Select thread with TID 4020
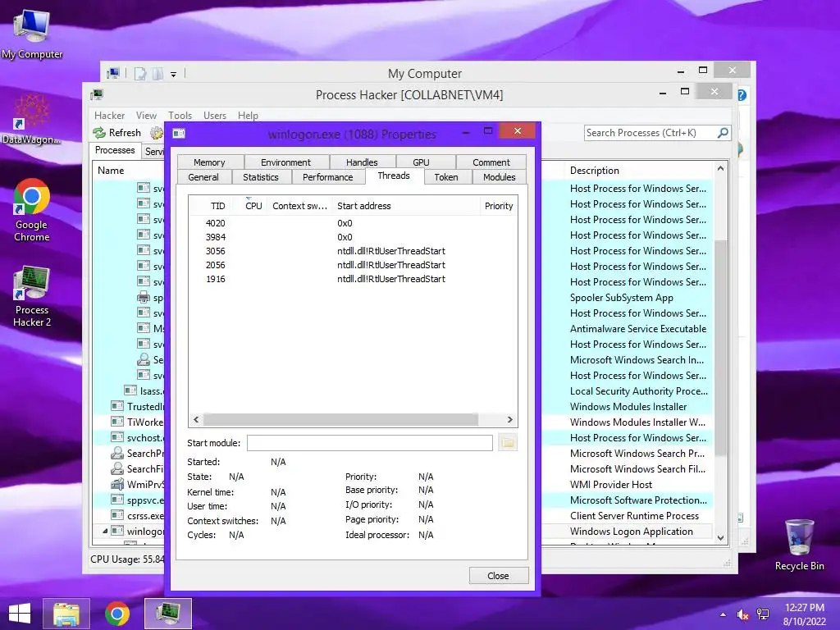The width and height of the screenshot is (840, 630). (x=353, y=223)
